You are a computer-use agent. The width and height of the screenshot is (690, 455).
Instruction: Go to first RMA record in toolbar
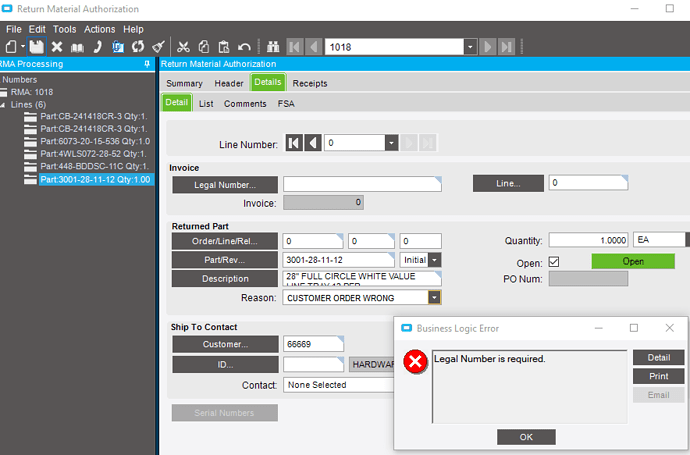pyautogui.click(x=295, y=47)
